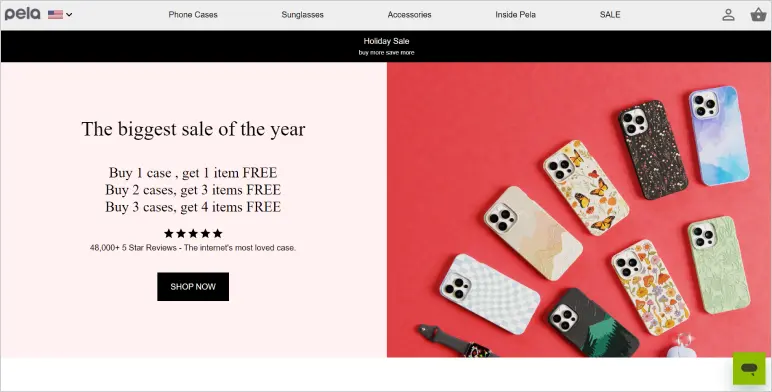Expand the country selector chevron
Viewport: 772px width, 392px height.
pyautogui.click(x=69, y=15)
